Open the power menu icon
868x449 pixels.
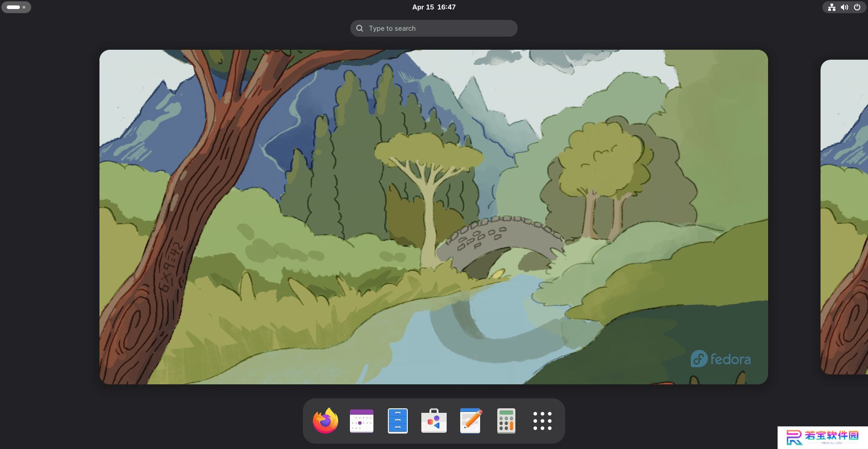[857, 7]
